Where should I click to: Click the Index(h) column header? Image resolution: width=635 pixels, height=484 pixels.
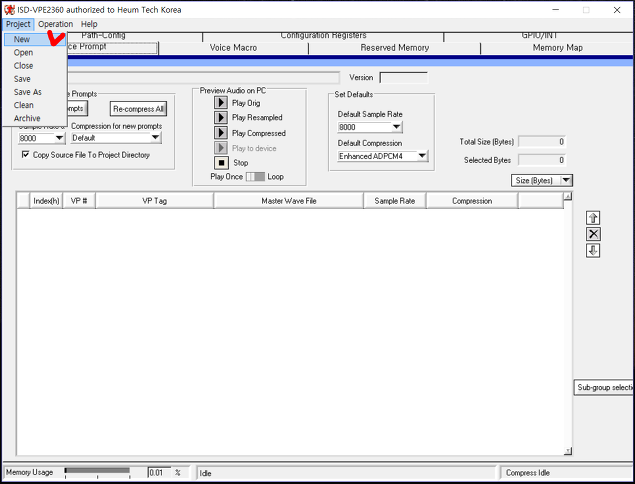[46, 201]
